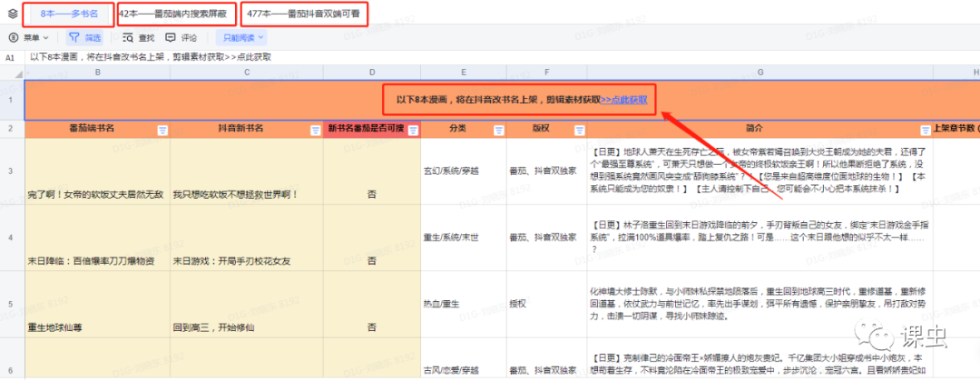Open the 477本——番茄抖音双端可看 sheet tab
Viewport: 980px width, 380px height.
(x=303, y=13)
